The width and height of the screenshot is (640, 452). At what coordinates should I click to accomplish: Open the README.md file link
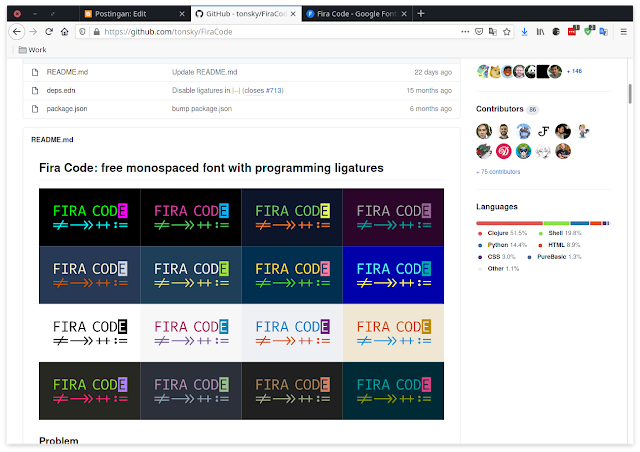[x=67, y=72]
